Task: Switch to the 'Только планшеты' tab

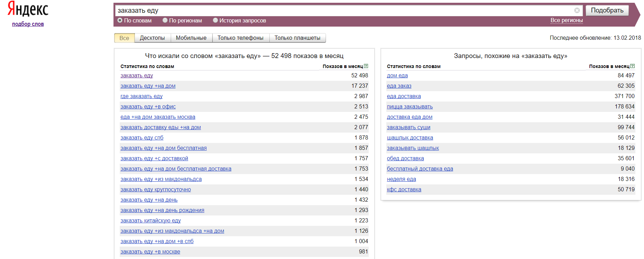Action: (x=297, y=38)
